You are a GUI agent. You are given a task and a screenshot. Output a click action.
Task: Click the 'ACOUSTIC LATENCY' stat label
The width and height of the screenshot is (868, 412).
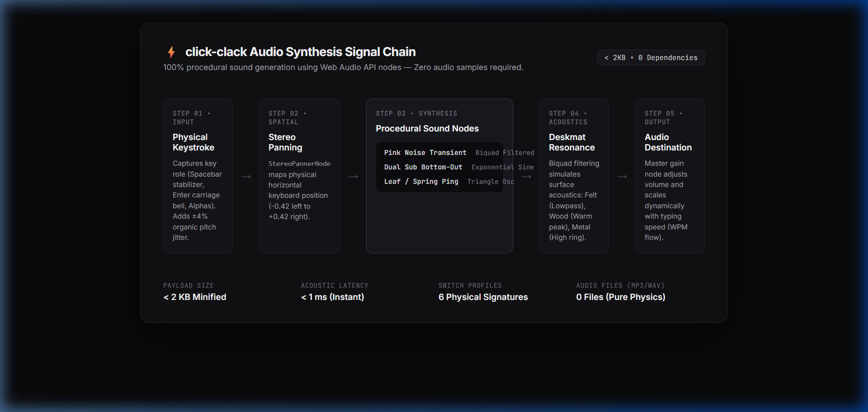[x=335, y=286]
